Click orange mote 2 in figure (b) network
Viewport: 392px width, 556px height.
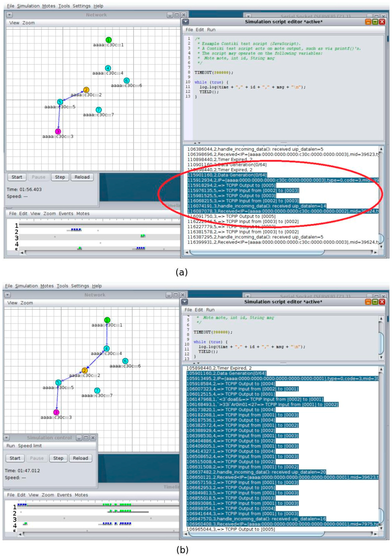pos(84,370)
